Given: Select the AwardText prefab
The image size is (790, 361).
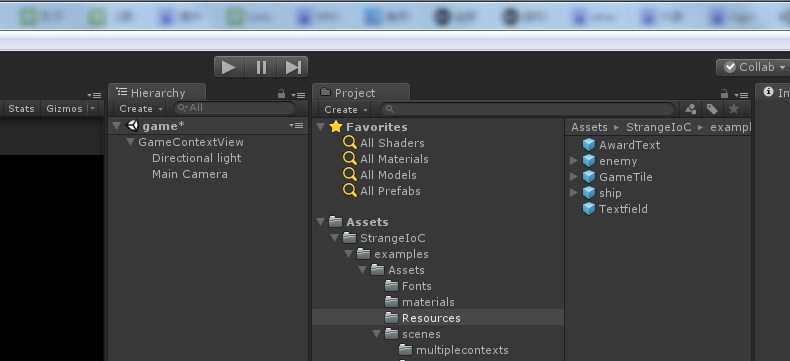Looking at the screenshot, I should 629,145.
